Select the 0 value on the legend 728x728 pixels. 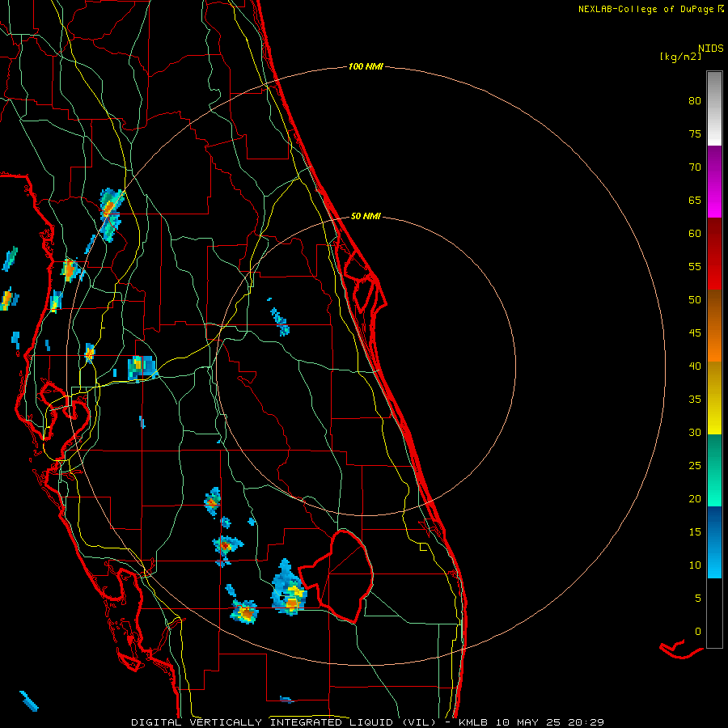pyautogui.click(x=698, y=632)
